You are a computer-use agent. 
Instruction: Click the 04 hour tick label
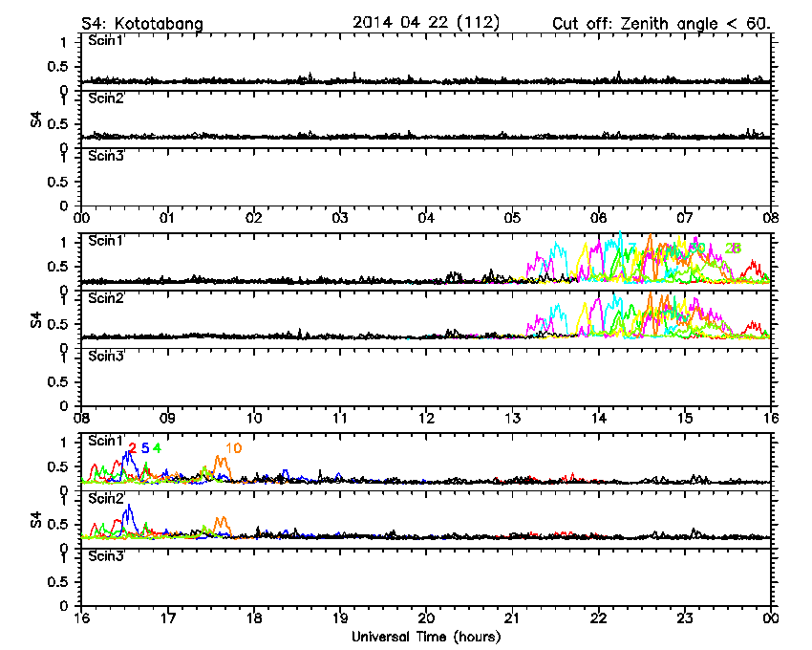(426, 218)
